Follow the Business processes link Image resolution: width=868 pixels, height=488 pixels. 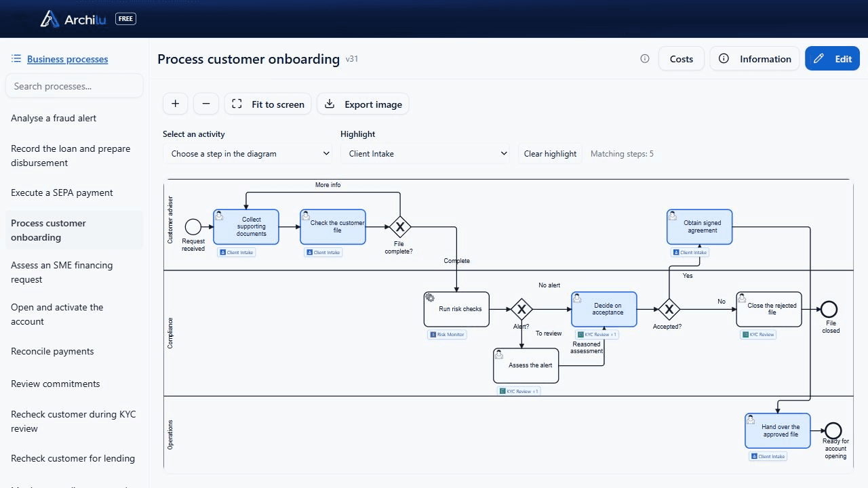pyautogui.click(x=68, y=59)
